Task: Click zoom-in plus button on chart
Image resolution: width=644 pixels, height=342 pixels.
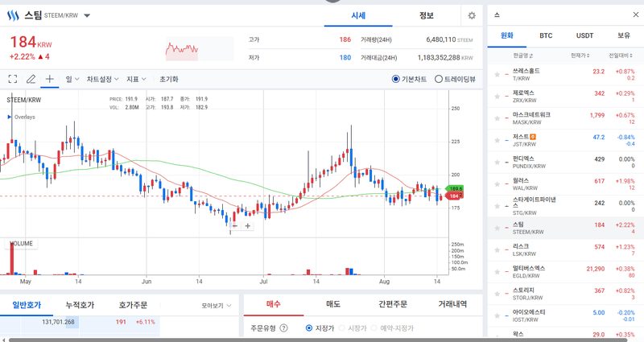Action: coord(248,226)
